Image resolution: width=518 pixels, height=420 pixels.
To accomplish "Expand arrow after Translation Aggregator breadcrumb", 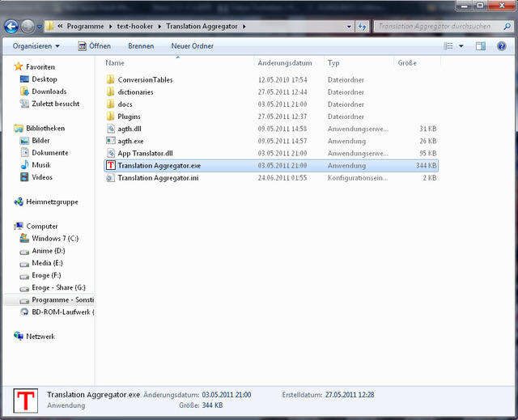I will pos(244,27).
